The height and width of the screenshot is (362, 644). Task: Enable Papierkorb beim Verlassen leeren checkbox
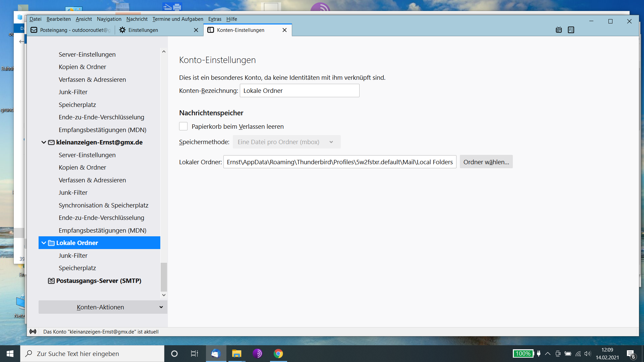(183, 126)
